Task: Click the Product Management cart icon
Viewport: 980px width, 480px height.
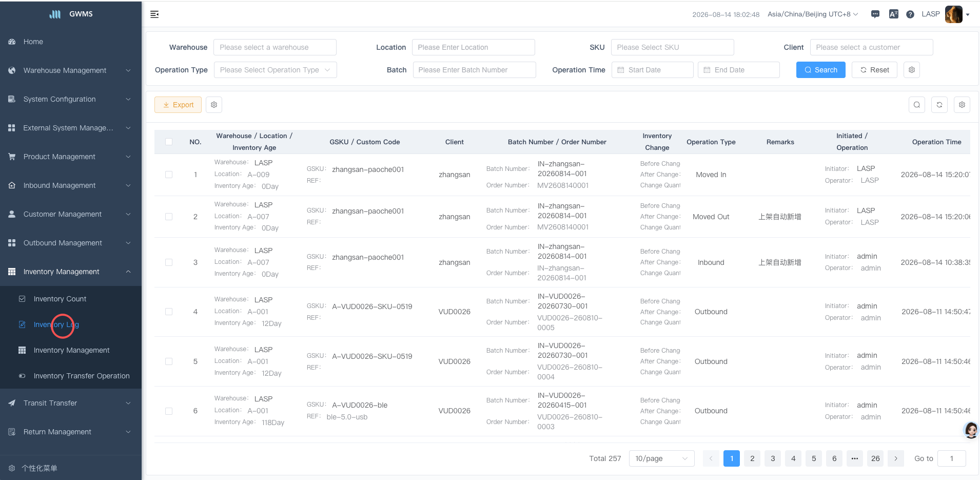Action: [x=12, y=157]
